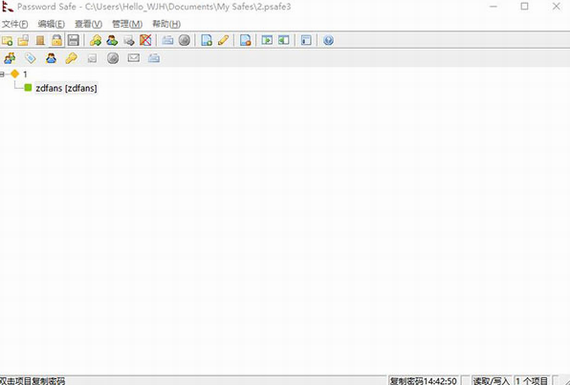The width and height of the screenshot is (570, 385).
Task: Copy username with the person-arrow icon
Action: point(112,40)
